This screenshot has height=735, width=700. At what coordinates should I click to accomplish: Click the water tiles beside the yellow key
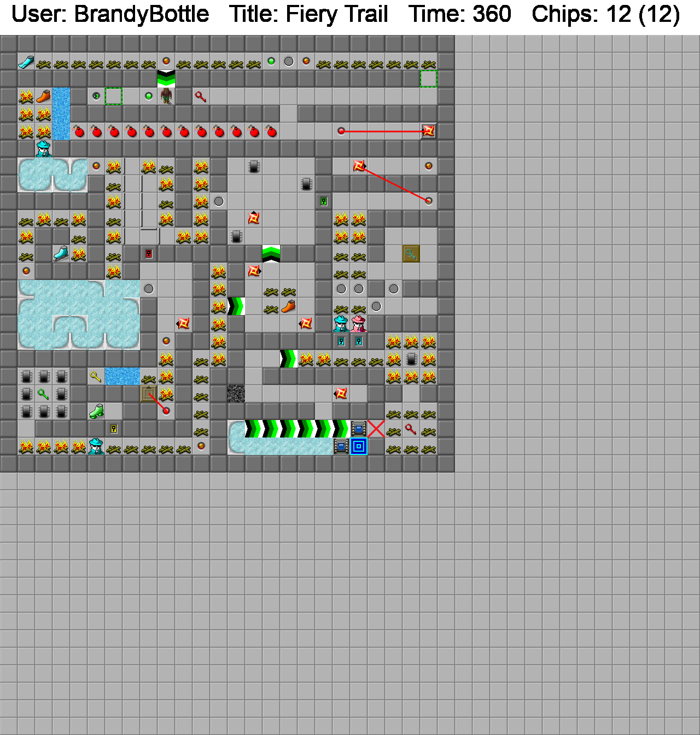122,376
